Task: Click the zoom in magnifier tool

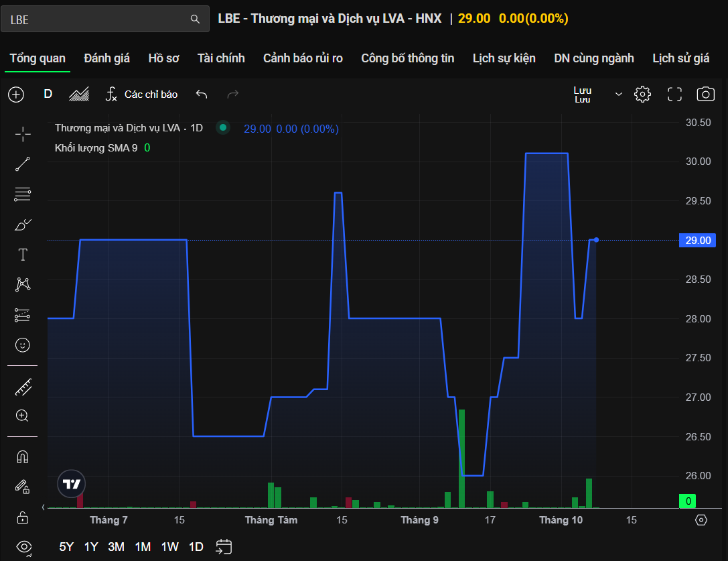Action: click(x=23, y=416)
